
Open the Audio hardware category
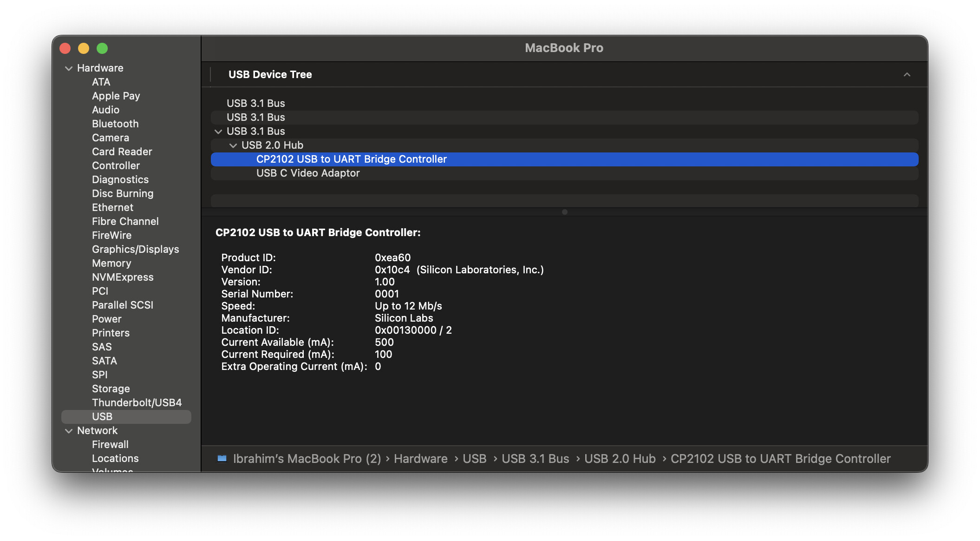click(105, 110)
